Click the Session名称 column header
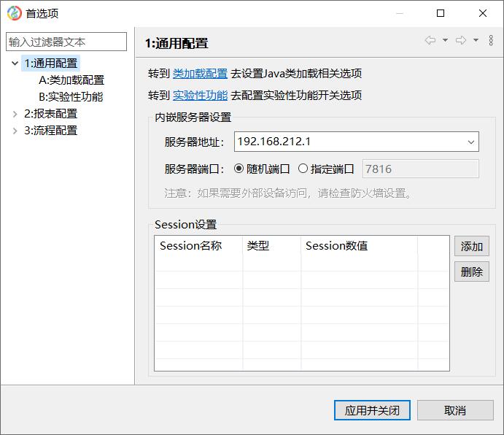 [198, 246]
